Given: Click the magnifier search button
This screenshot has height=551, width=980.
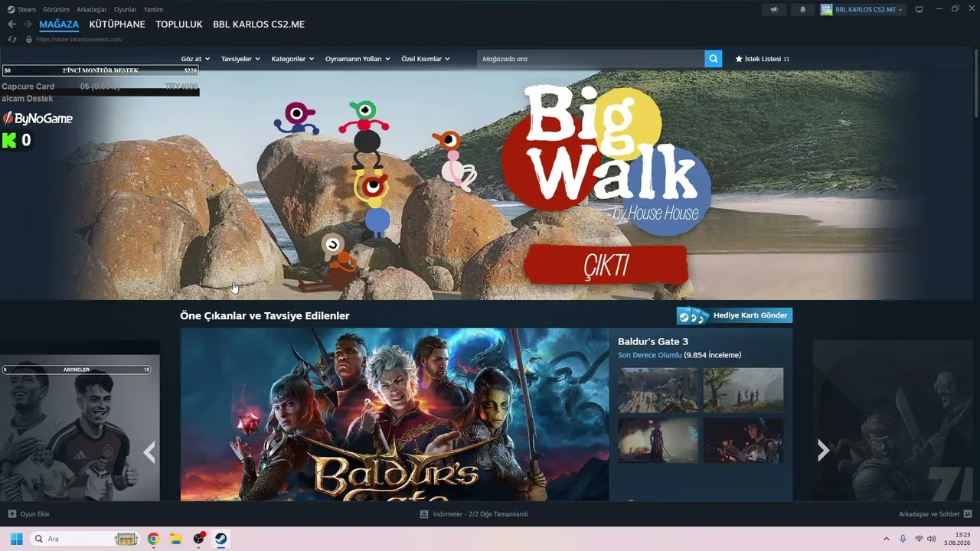Looking at the screenshot, I should (x=714, y=59).
